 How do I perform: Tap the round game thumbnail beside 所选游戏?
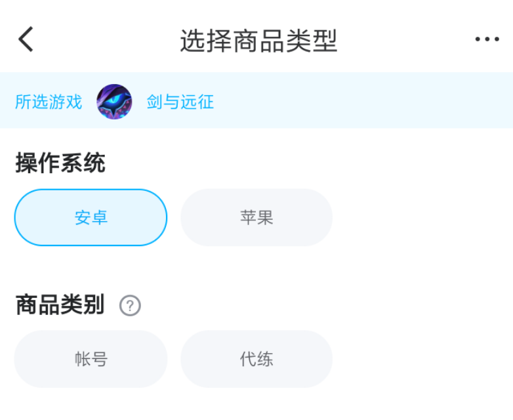coord(114,102)
